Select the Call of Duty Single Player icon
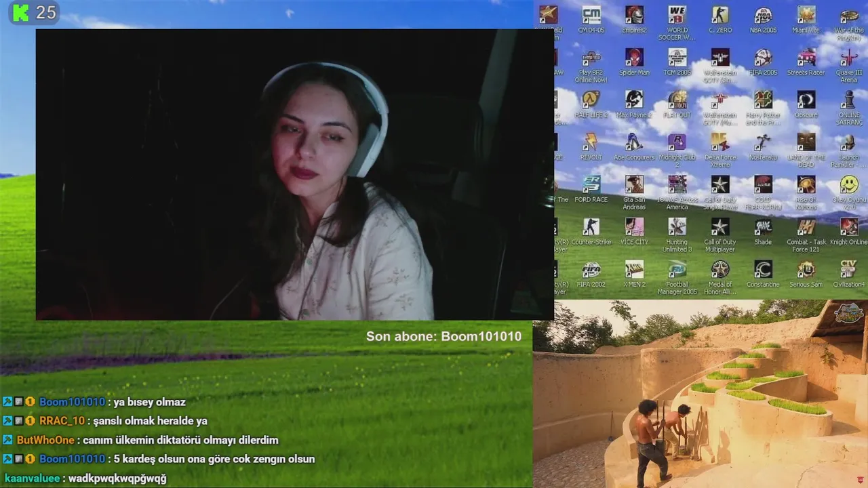Screen dimensions: 868x488 pos(720,193)
